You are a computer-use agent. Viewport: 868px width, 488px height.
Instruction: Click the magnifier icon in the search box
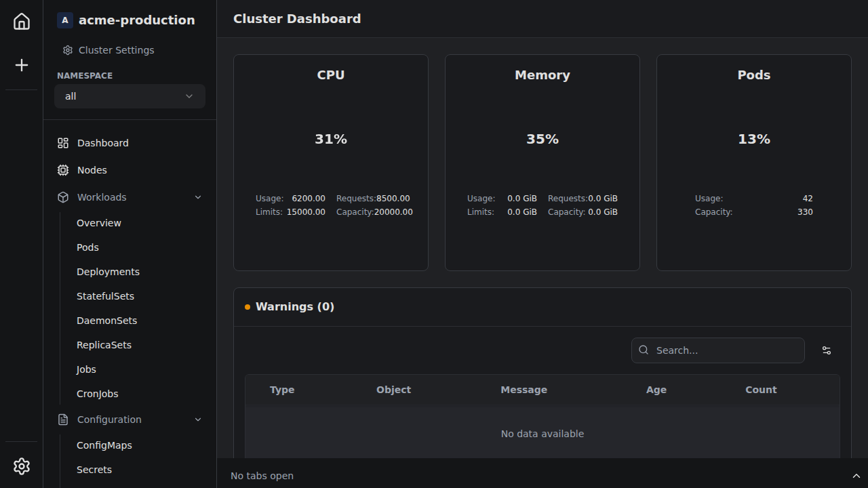point(643,350)
